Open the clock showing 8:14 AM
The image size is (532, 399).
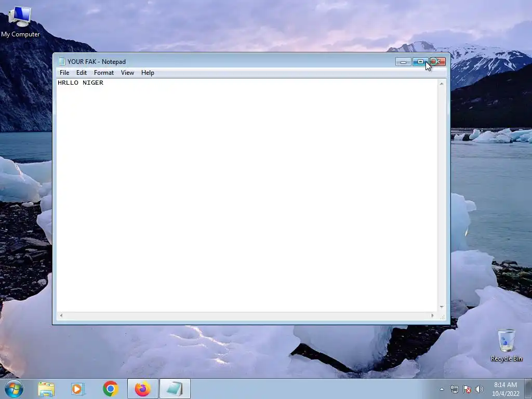click(x=506, y=389)
